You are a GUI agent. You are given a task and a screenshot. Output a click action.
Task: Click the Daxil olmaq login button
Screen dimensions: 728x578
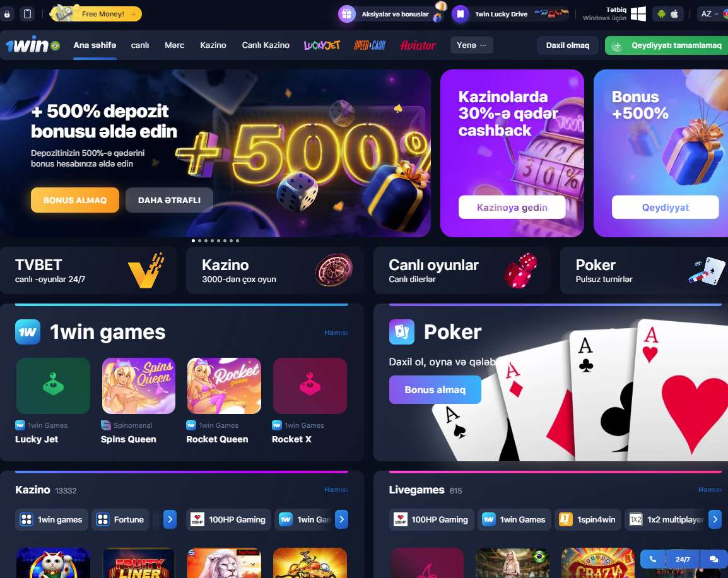click(567, 45)
